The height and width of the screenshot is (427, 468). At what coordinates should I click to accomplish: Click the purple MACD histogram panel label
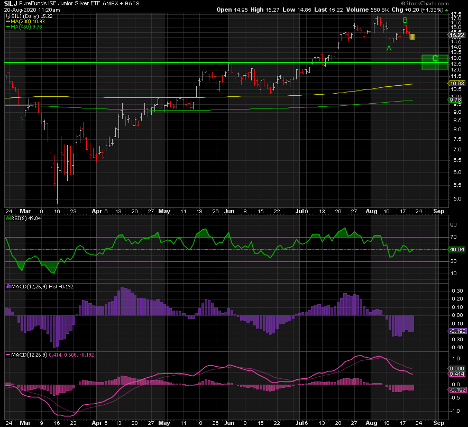pos(40,286)
